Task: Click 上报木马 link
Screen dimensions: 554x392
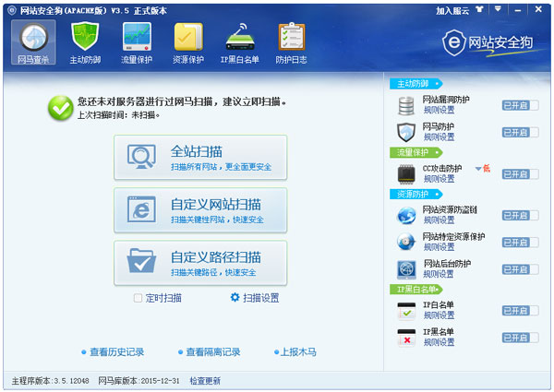Action: point(298,351)
